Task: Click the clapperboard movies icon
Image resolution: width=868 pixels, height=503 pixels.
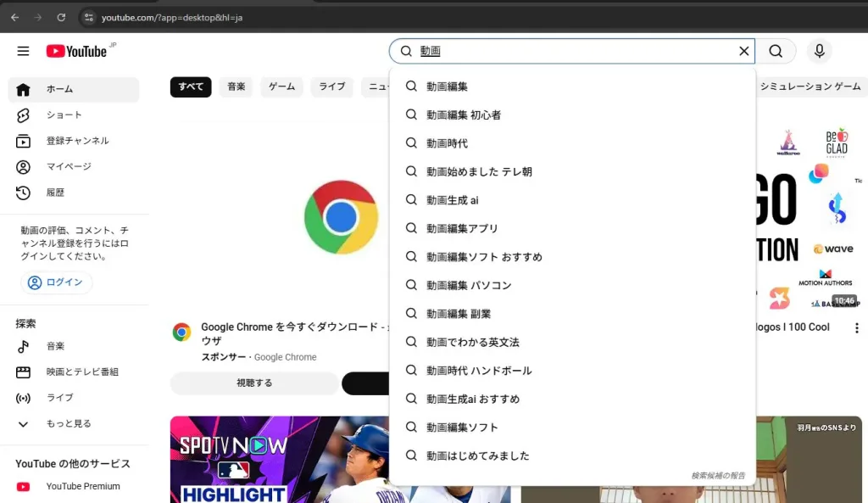Action: coord(23,372)
